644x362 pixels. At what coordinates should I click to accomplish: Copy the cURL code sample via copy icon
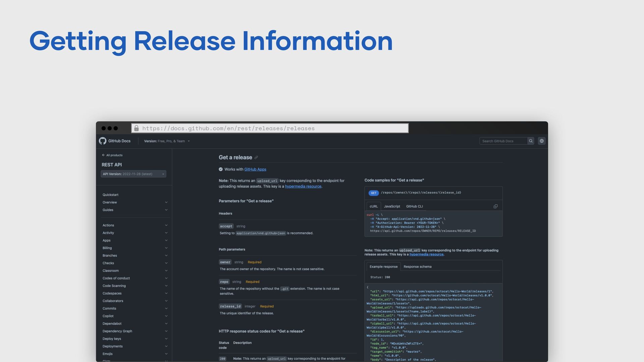click(x=495, y=206)
